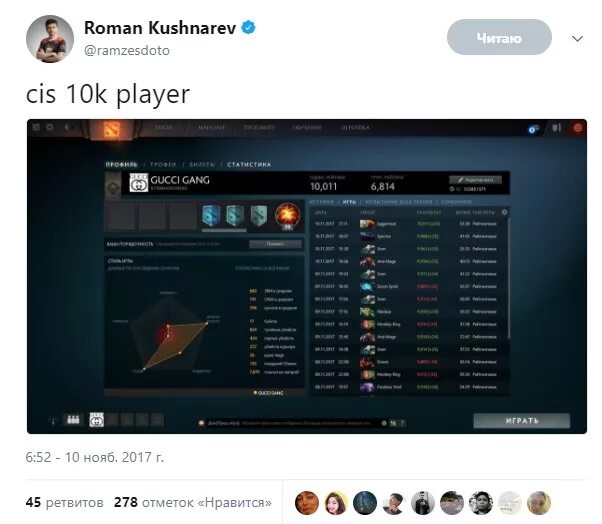
Task: Click the Dota 2 logo icon
Action: click(x=111, y=129)
